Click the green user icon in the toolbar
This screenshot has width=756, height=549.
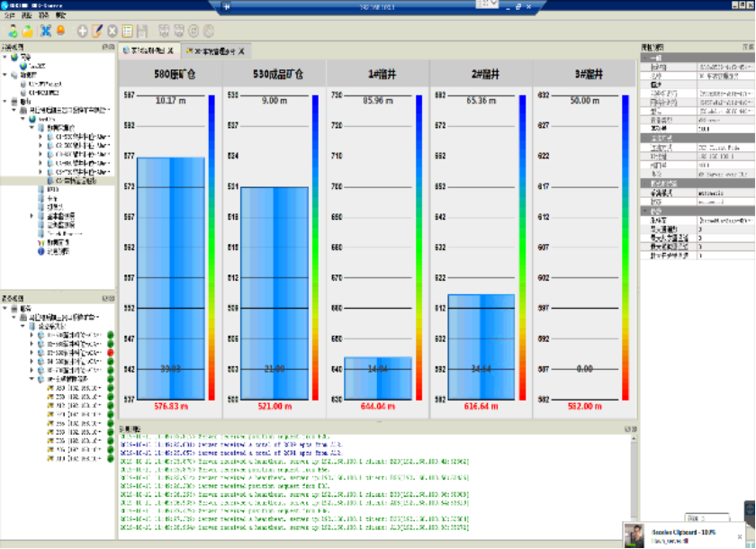(x=12, y=31)
